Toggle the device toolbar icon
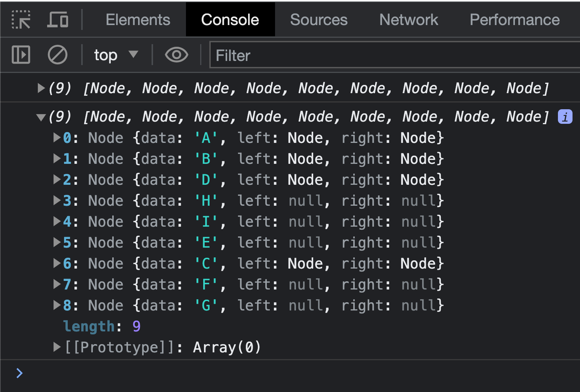580x392 pixels. click(x=58, y=19)
